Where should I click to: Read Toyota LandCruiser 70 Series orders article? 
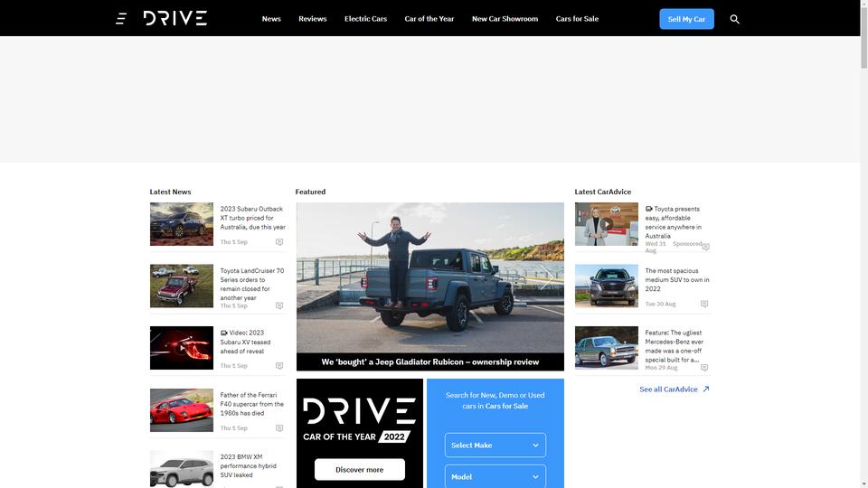click(252, 285)
